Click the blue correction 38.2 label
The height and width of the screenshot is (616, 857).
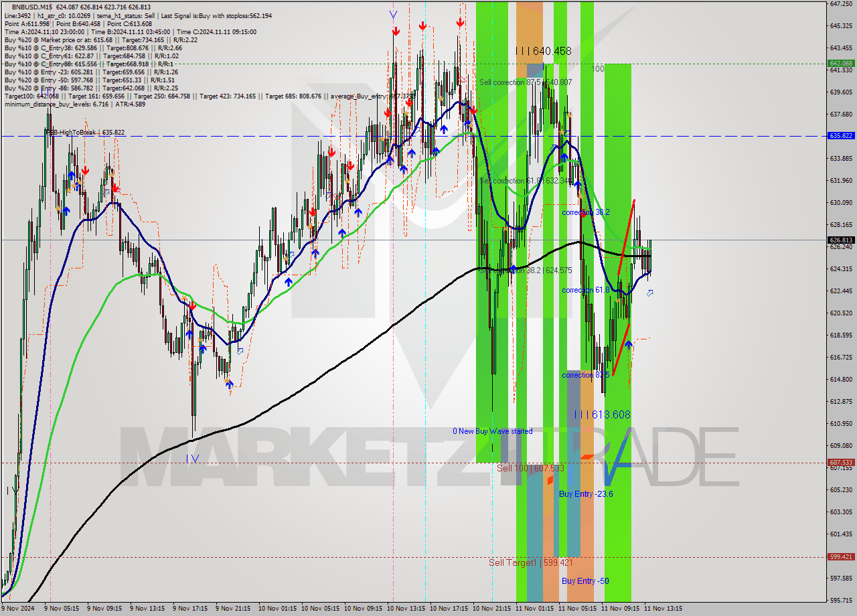586,212
